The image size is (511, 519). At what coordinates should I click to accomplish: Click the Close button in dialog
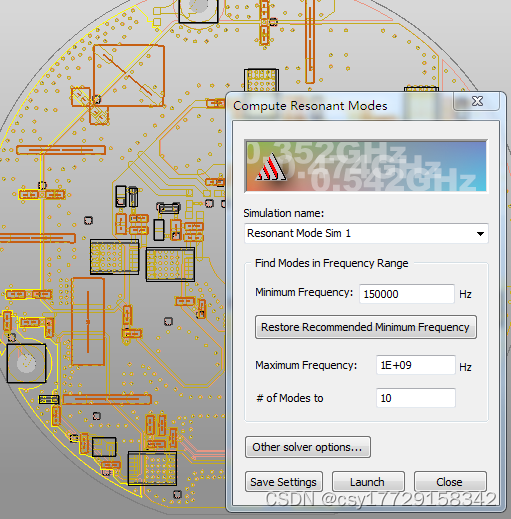(x=450, y=482)
